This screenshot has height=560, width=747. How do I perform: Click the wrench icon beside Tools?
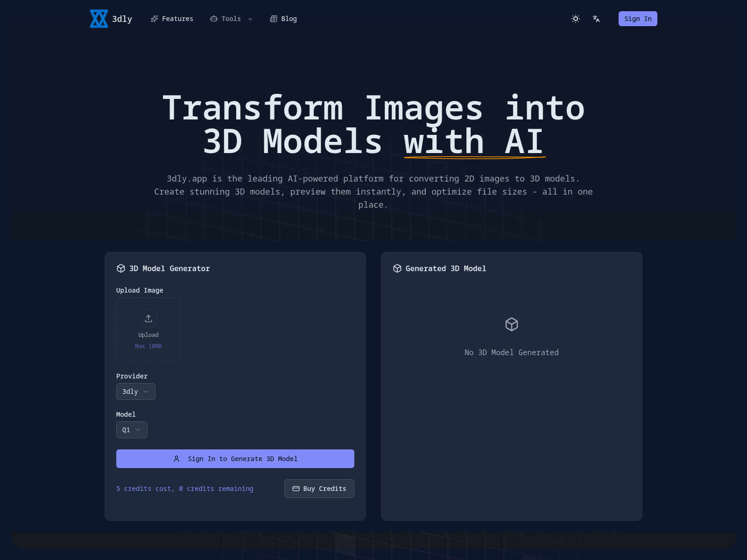(215, 19)
